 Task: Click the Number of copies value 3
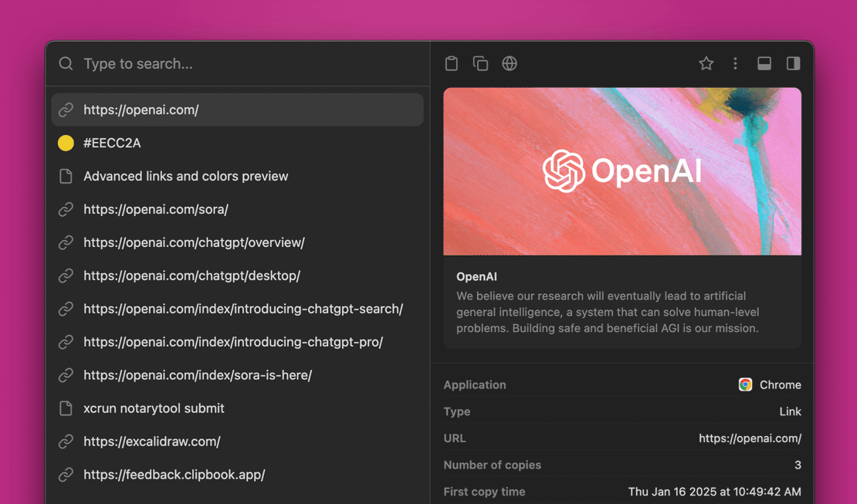tap(798, 465)
